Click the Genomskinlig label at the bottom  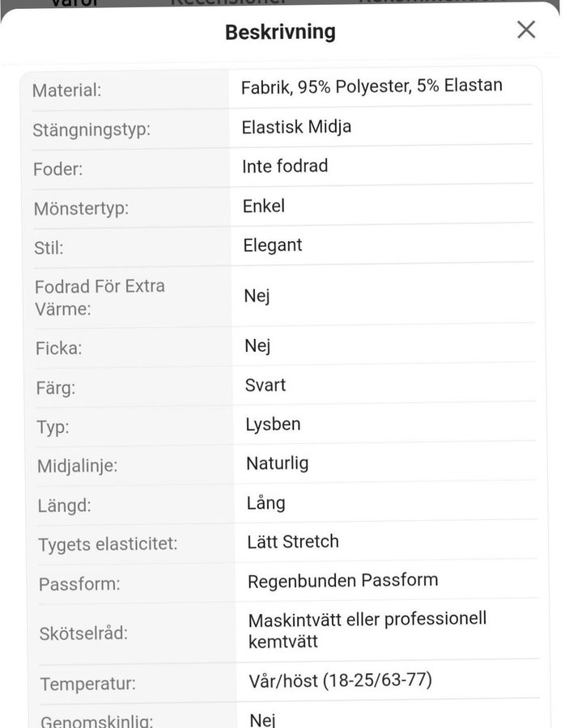pos(96,720)
